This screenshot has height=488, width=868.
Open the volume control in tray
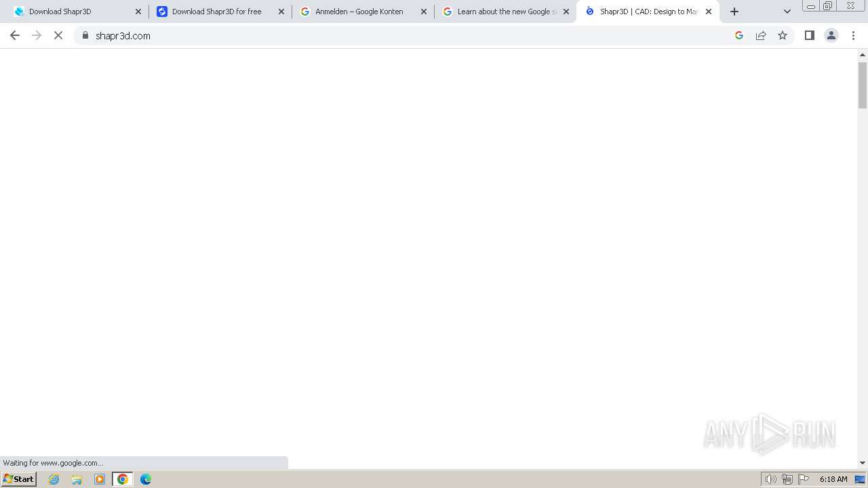point(770,479)
